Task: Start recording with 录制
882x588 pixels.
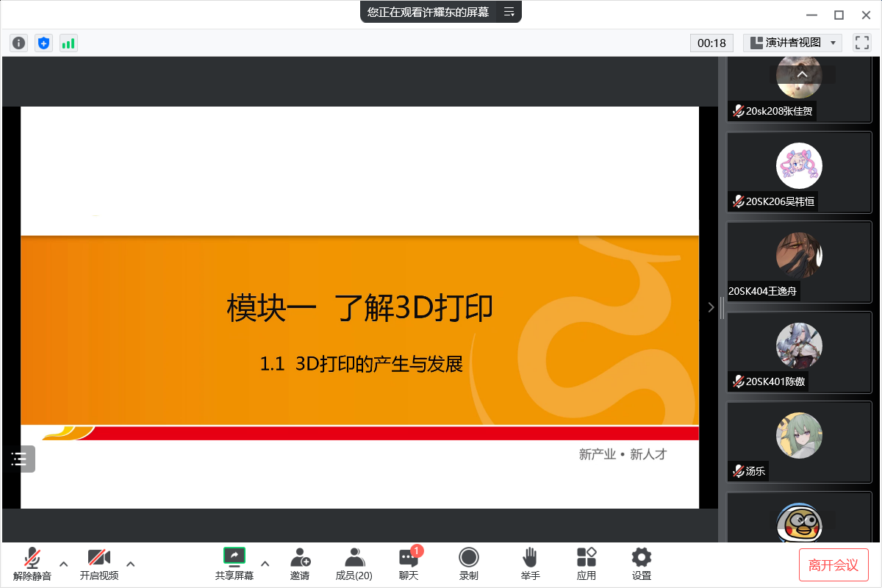Action: pyautogui.click(x=468, y=564)
